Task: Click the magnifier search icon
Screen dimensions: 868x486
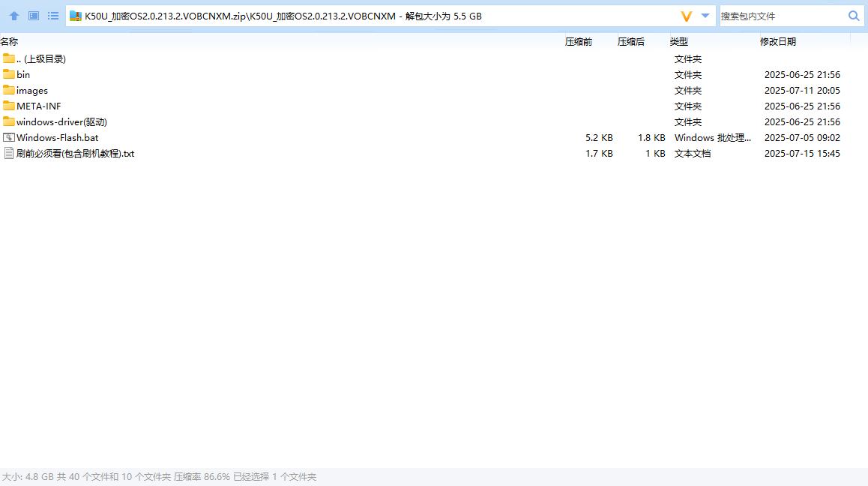Action: (854, 16)
